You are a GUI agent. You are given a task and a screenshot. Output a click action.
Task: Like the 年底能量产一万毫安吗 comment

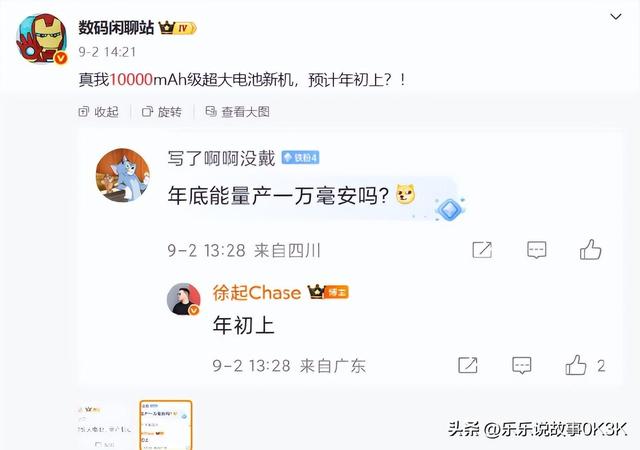(590, 250)
